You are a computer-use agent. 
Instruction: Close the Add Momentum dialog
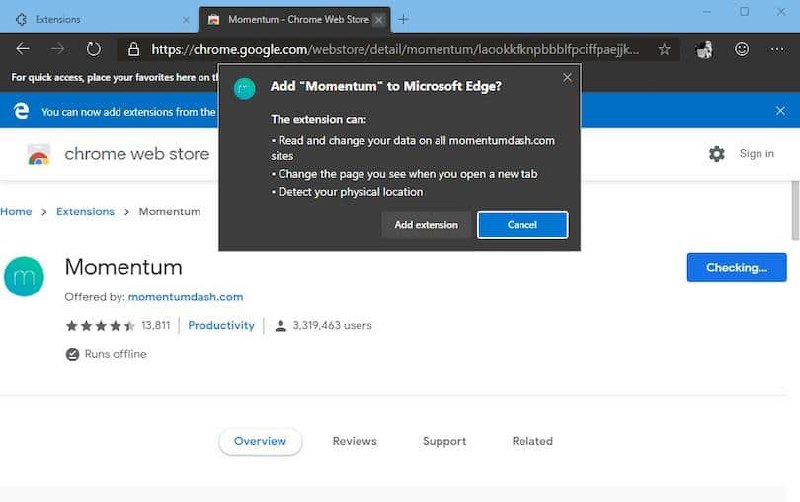[567, 78]
